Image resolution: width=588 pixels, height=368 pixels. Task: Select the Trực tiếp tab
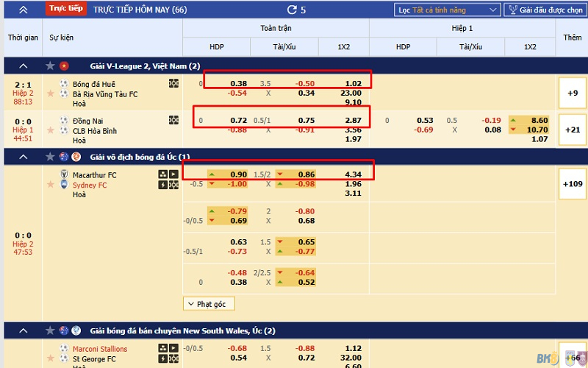pos(65,10)
